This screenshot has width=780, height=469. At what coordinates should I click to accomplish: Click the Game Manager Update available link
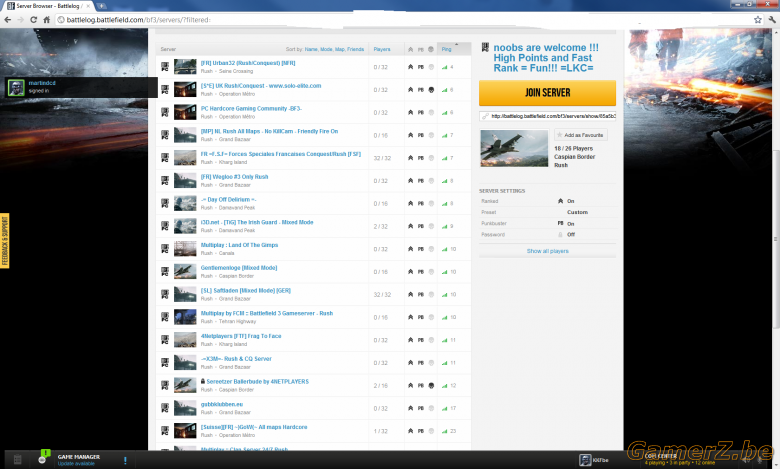click(76, 464)
